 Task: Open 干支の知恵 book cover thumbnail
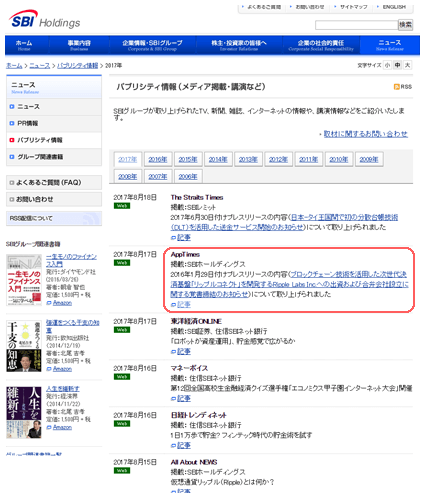pos(24,346)
